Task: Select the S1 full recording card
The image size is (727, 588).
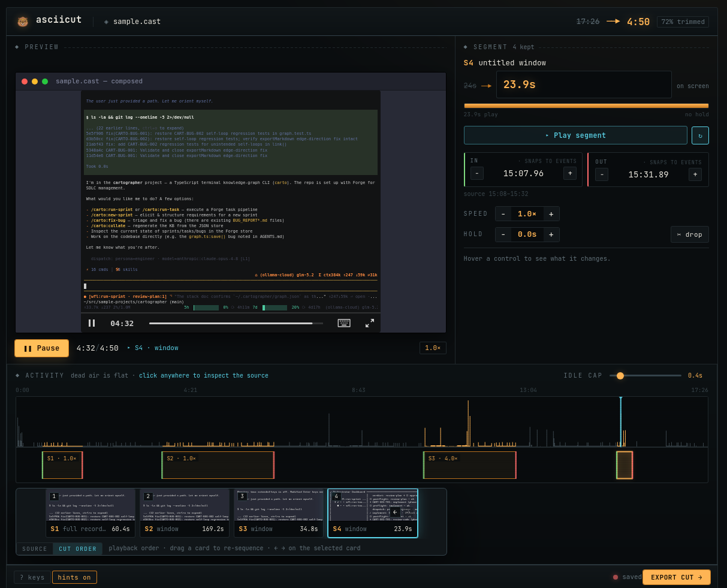Action: pos(91,513)
